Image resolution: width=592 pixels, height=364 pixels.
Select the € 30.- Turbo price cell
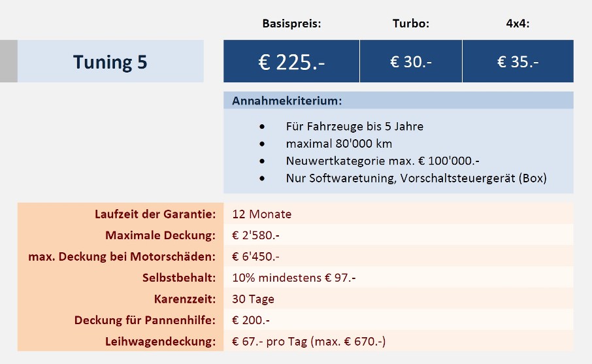(x=411, y=61)
